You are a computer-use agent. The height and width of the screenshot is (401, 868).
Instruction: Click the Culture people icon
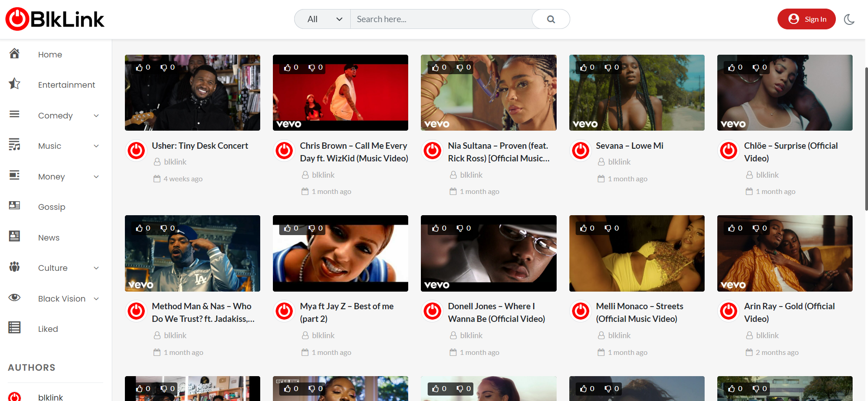14,267
